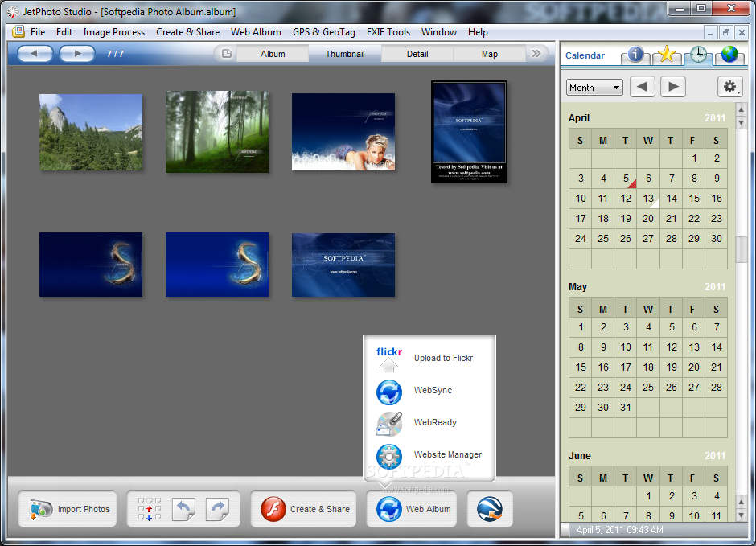Choose WebReady text in popup menu

[435, 422]
